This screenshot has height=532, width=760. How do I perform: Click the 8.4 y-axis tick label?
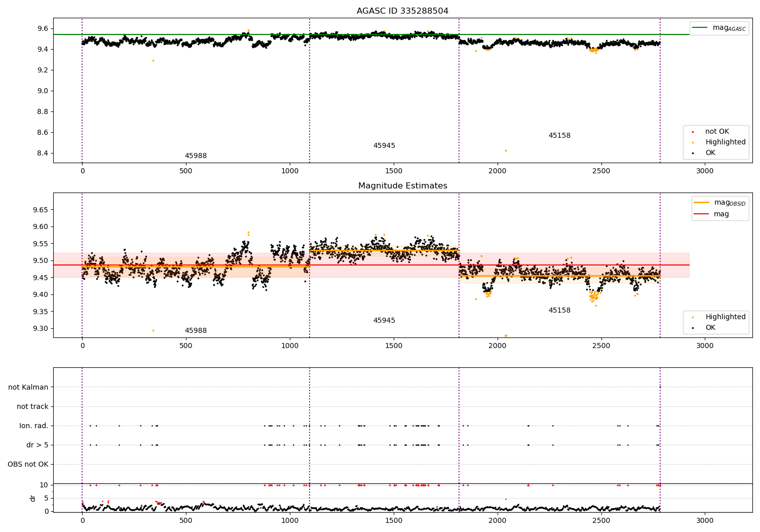tap(43, 154)
